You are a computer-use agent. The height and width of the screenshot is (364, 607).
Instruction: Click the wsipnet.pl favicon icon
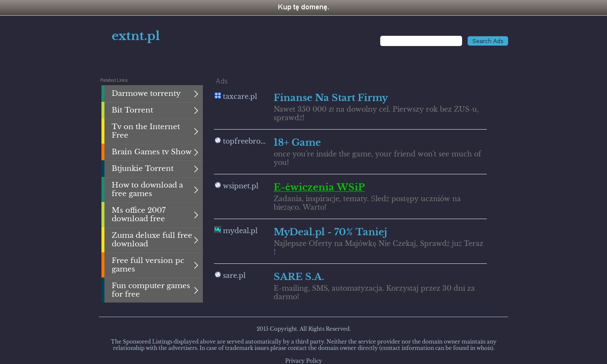217,185
